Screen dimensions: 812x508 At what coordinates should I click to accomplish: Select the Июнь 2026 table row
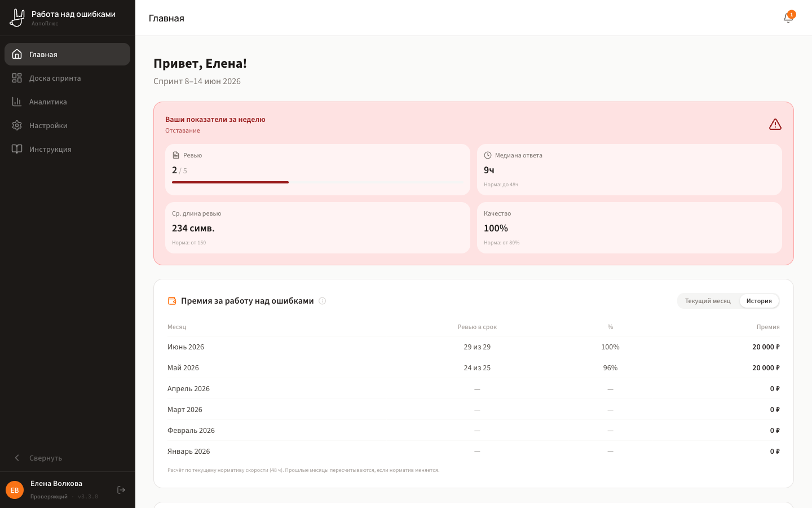[x=474, y=347]
